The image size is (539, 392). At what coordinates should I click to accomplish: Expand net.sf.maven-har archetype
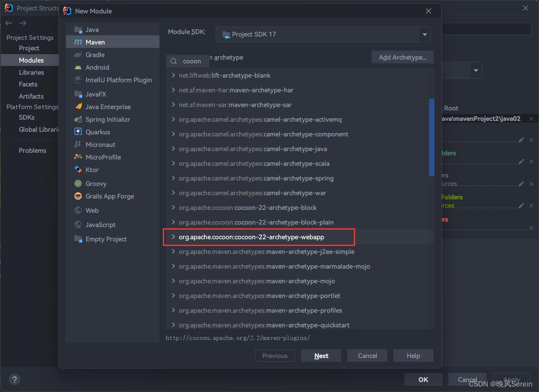(173, 90)
